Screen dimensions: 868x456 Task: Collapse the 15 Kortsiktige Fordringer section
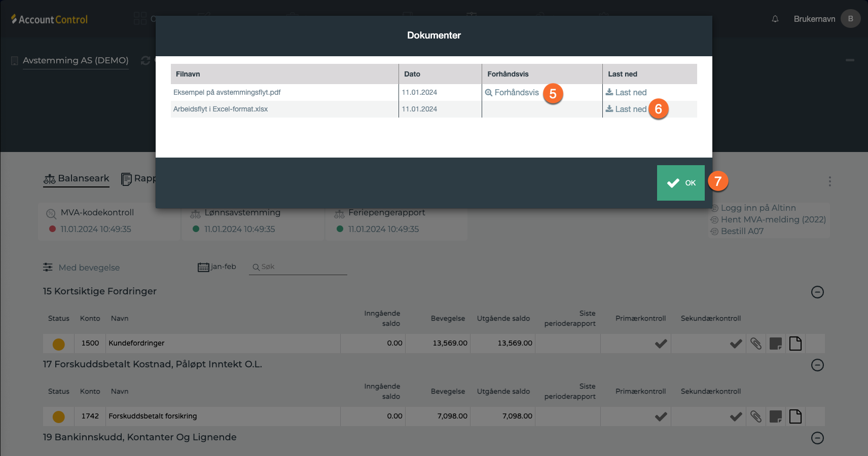pyautogui.click(x=817, y=292)
